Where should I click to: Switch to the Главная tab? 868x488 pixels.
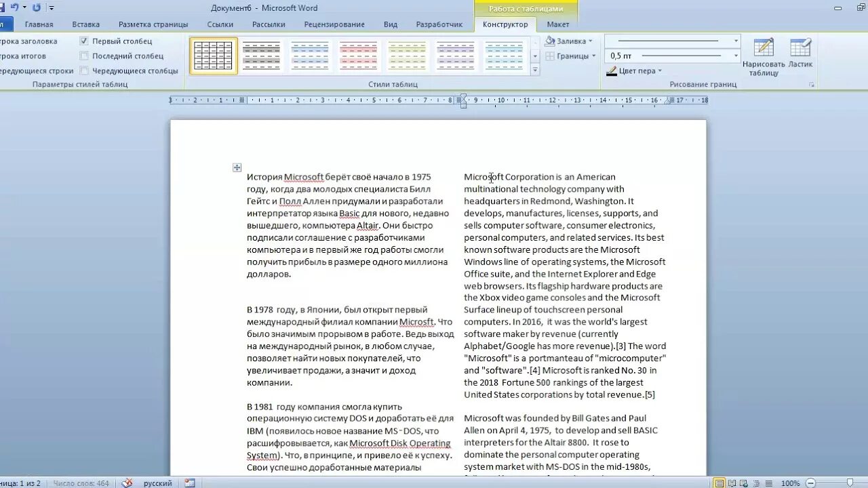click(39, 24)
